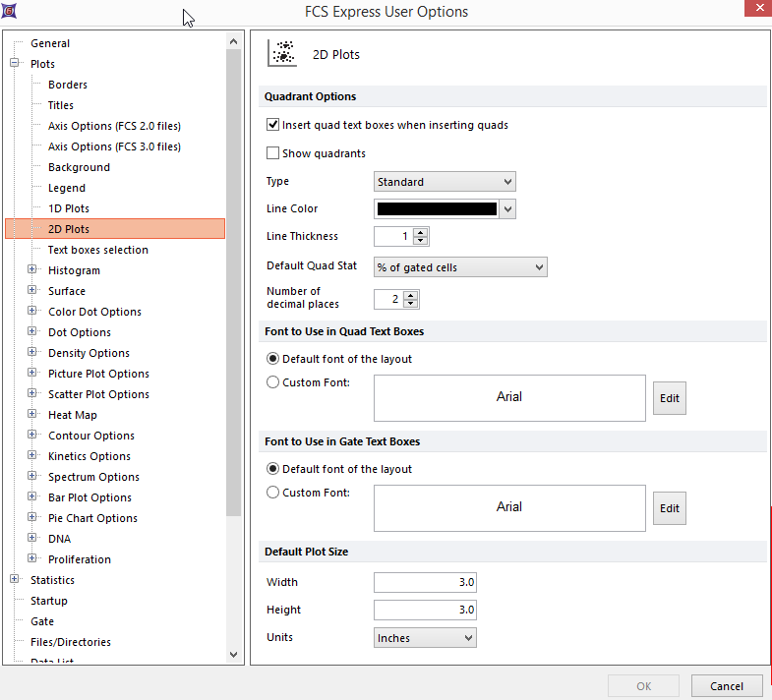Expand the Statistics tree node
The width and height of the screenshot is (772, 700).
point(15,580)
